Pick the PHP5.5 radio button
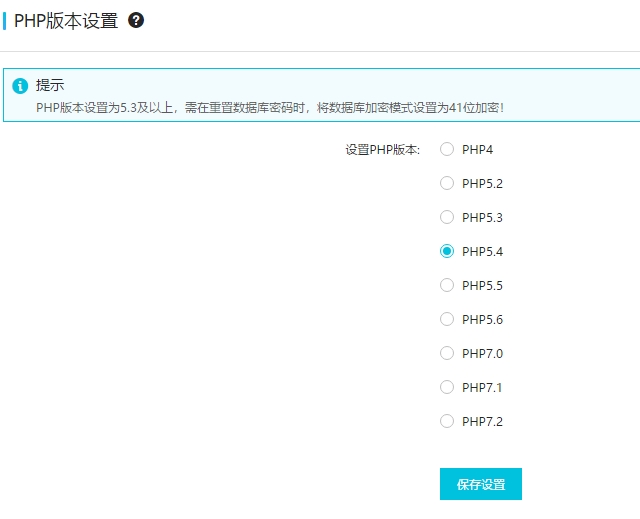Image resolution: width=640 pixels, height=519 pixels. (447, 285)
